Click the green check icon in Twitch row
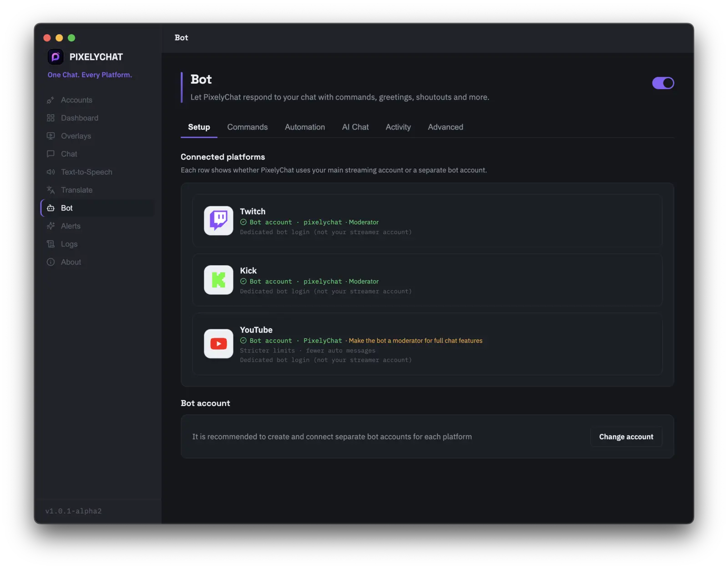 [x=243, y=222]
